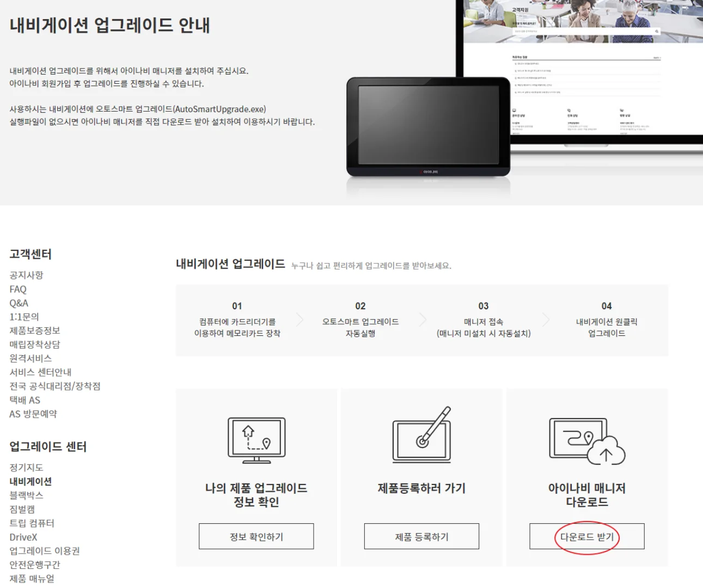The image size is (703, 588).
Task: Open 제품보증정보 link
Action: 35,330
